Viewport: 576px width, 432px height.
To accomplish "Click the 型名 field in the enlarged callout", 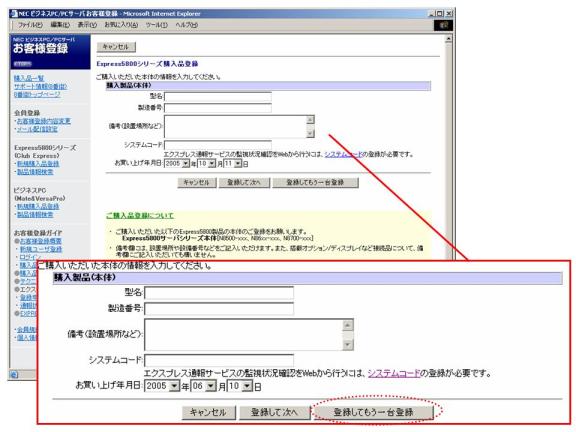I will [x=219, y=293].
